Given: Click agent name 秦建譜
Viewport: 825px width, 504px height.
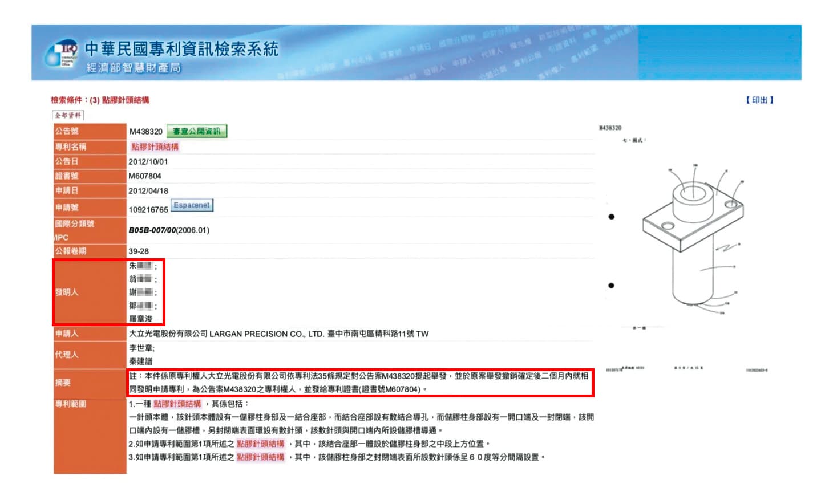Looking at the screenshot, I should (x=141, y=361).
